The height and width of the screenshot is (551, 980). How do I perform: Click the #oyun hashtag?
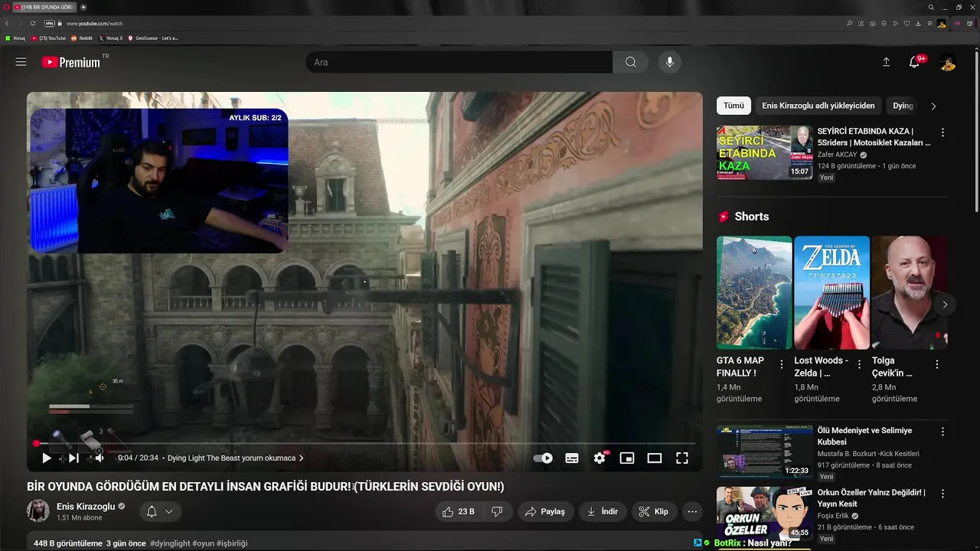(203, 543)
